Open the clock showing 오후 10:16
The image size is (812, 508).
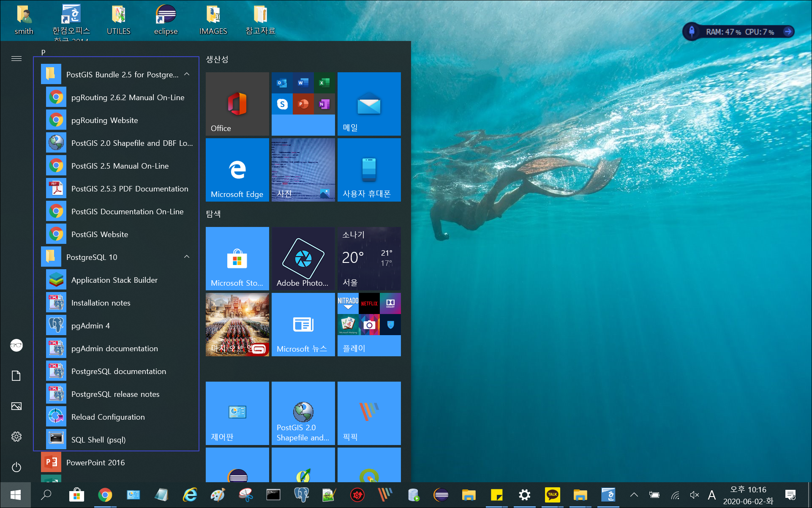point(748,495)
